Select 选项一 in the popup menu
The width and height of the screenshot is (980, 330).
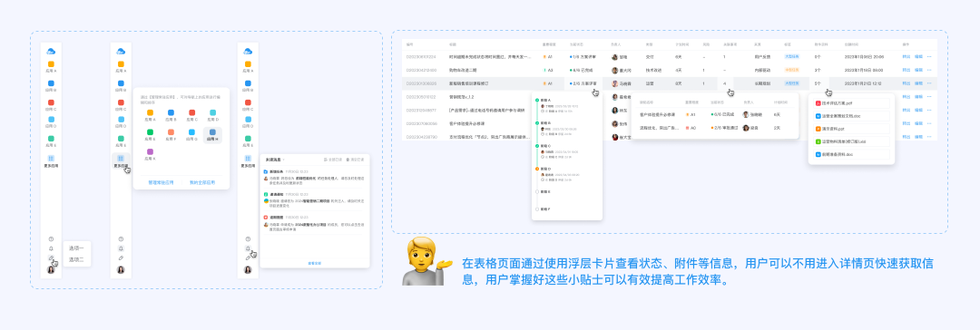pos(76,248)
